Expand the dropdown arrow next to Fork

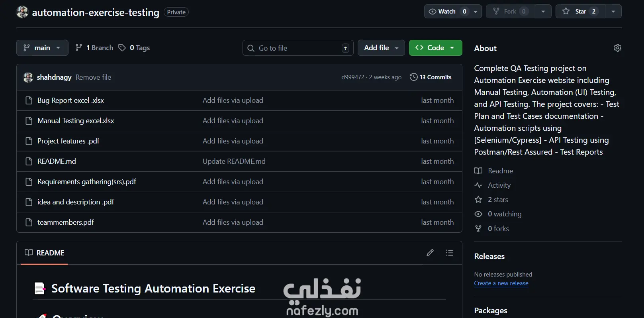click(543, 12)
